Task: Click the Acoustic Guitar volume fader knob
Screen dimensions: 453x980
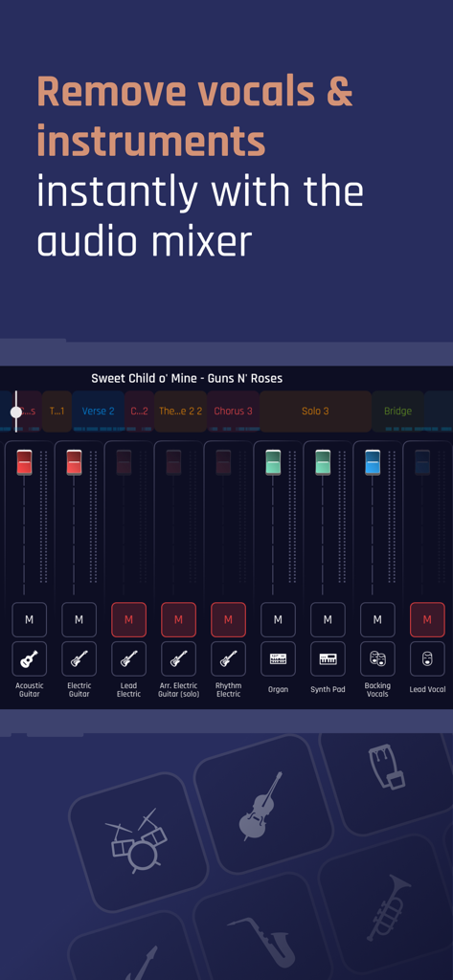Action: coord(24,462)
